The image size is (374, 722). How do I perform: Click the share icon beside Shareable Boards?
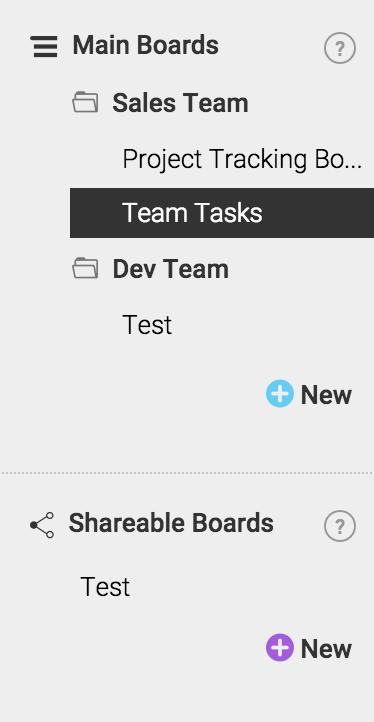(x=42, y=525)
